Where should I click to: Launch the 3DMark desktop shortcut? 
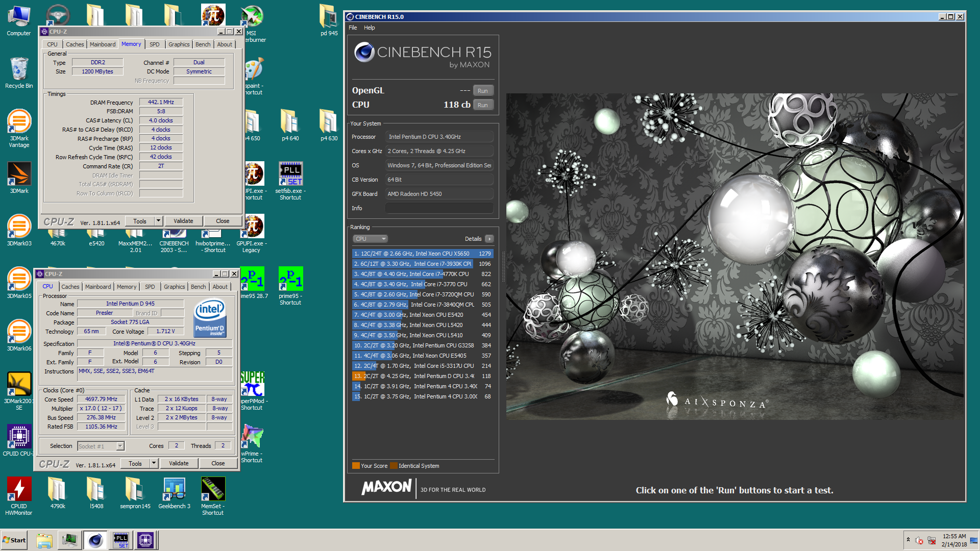[19, 178]
